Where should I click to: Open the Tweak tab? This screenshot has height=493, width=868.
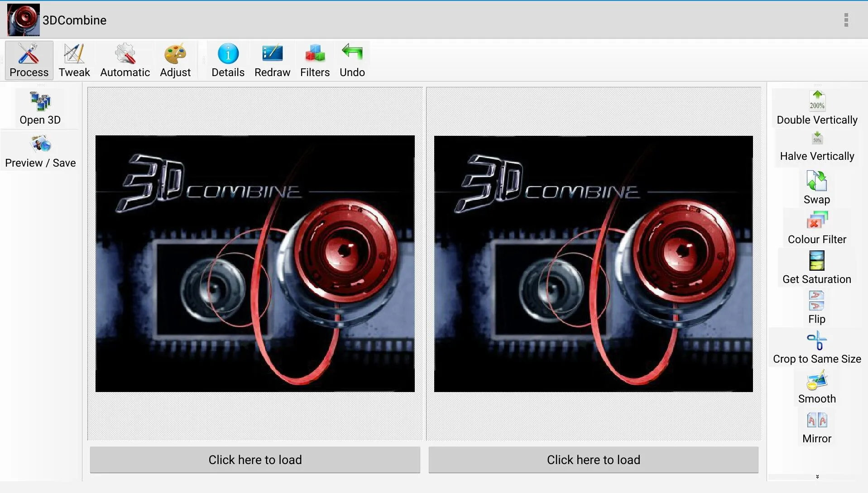[x=74, y=61]
